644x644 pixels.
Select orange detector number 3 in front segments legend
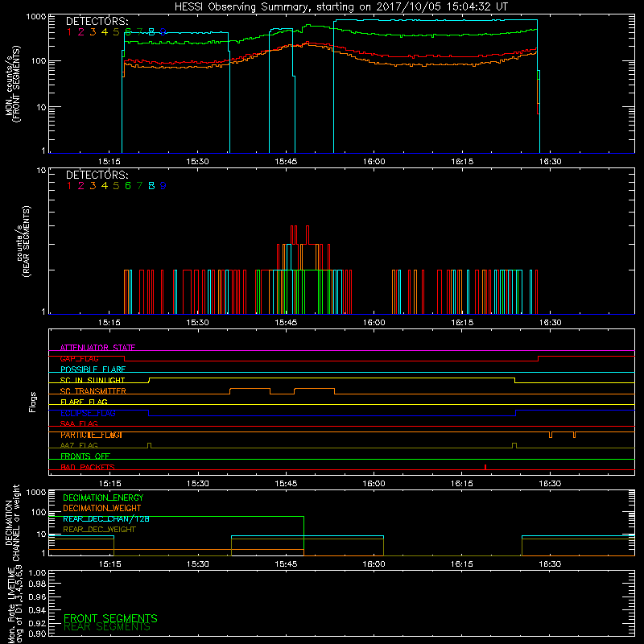coord(93,32)
